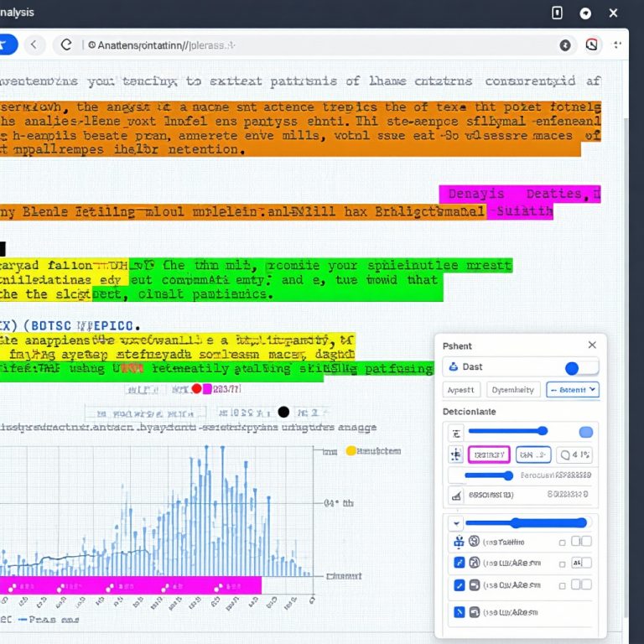Open the red clock extension icon
This screenshot has width=644, height=644.
591,44
